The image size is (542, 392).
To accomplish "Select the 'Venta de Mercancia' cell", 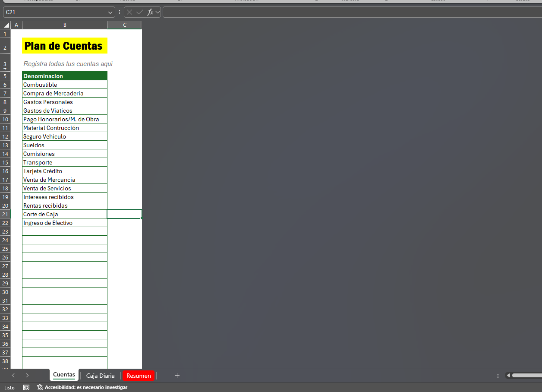I will pyautogui.click(x=65, y=180).
